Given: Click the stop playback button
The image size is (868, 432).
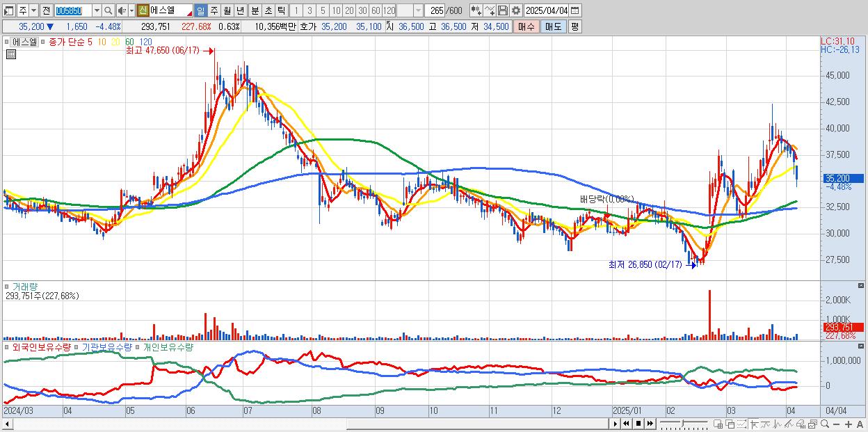Looking at the screenshot, I should [638, 424].
